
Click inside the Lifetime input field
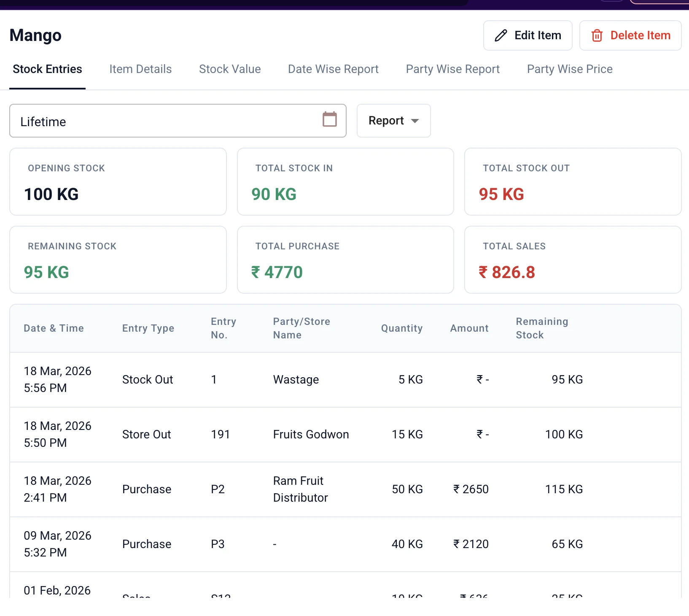click(126, 121)
